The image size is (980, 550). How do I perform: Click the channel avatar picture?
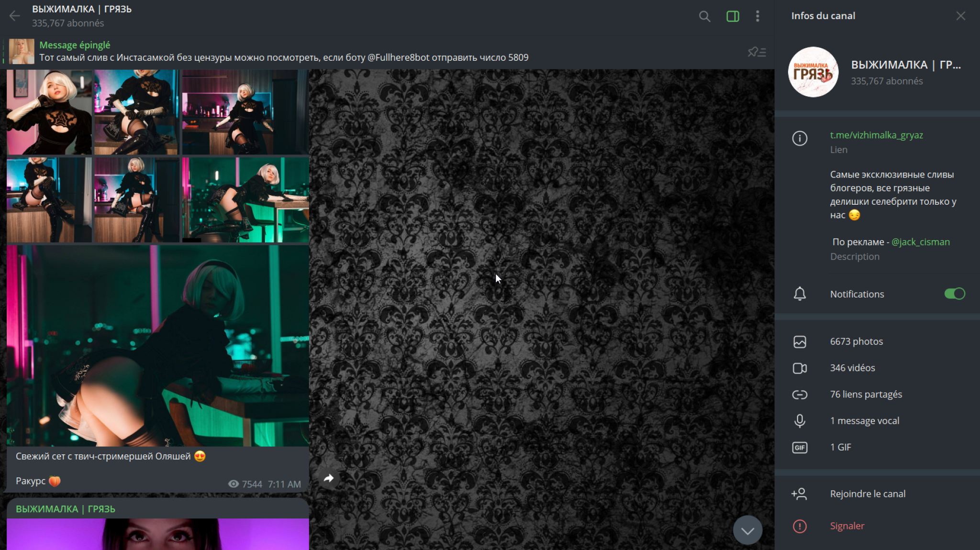[813, 72]
